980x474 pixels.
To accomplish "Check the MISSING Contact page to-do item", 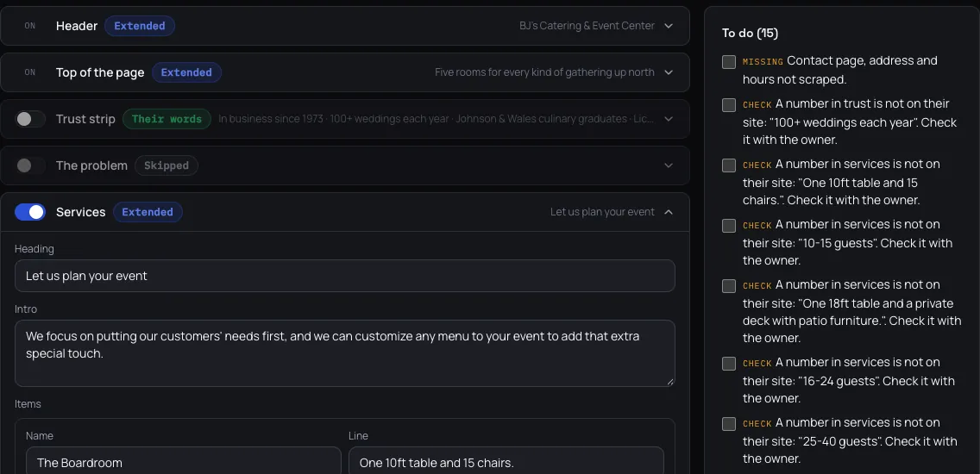I will click(729, 62).
